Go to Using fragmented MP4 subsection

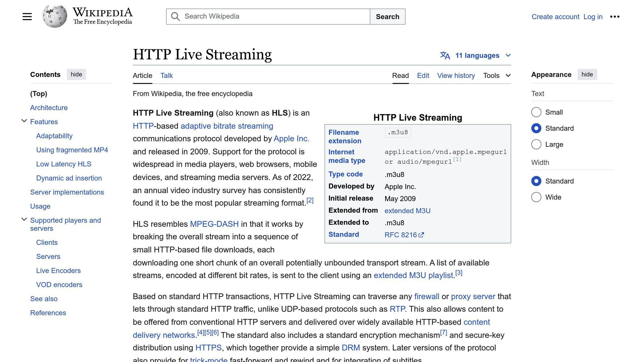click(x=72, y=150)
